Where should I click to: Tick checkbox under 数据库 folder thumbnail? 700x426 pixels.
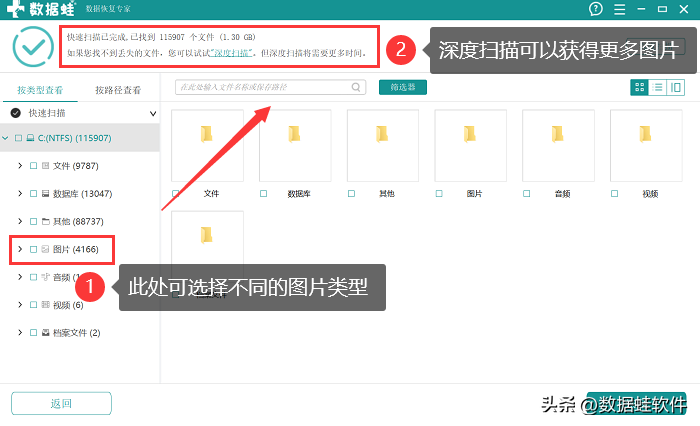point(263,193)
